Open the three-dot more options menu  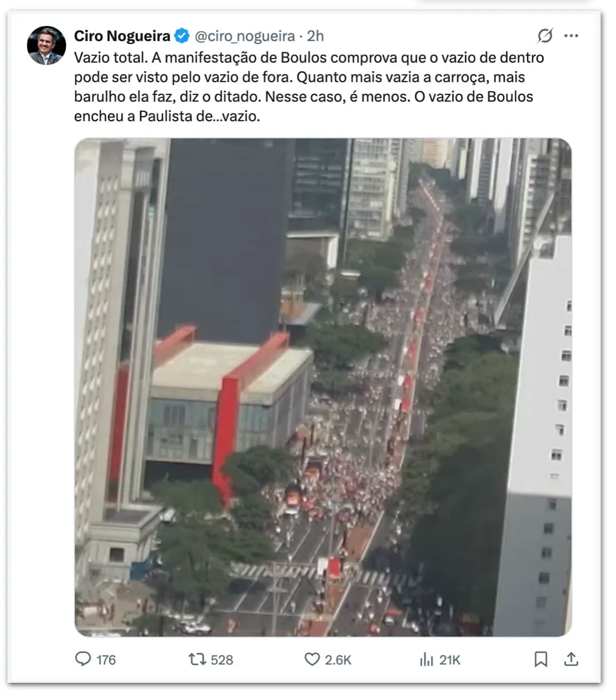point(571,36)
